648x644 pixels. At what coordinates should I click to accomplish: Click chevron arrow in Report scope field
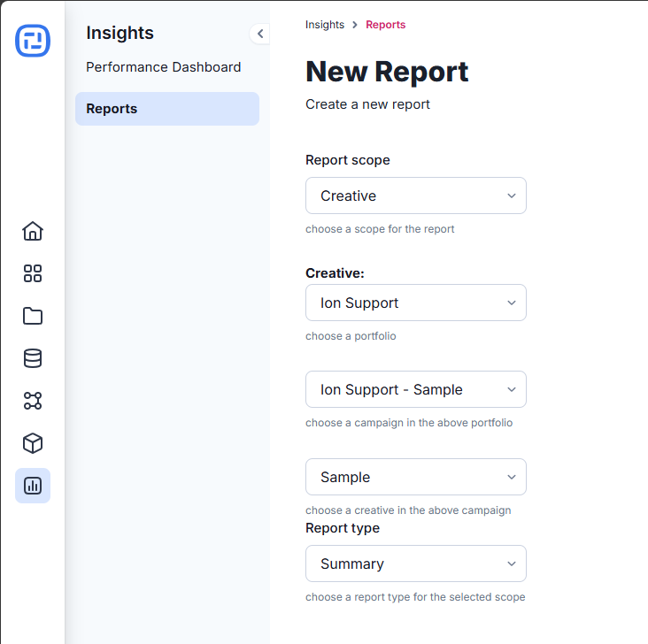[512, 195]
